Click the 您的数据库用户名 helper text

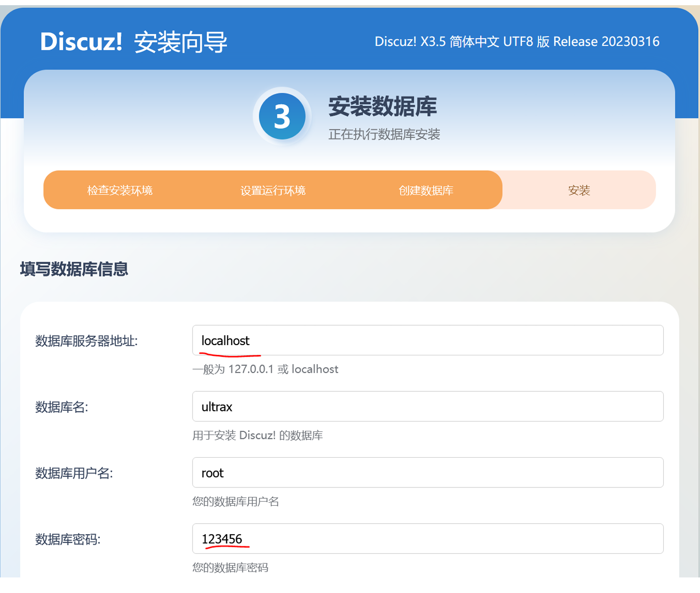point(235,502)
